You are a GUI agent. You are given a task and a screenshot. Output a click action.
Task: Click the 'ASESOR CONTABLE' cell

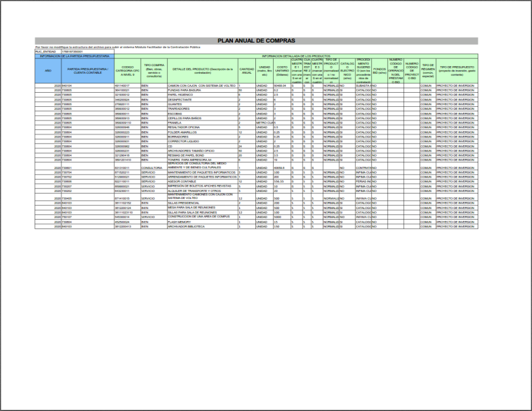(x=203, y=182)
